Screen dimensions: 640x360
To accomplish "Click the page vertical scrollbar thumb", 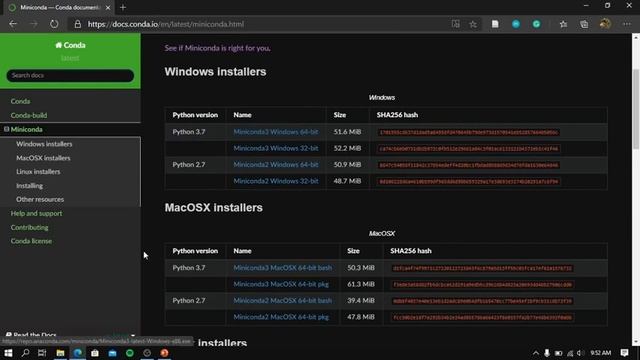I will 636,109.
